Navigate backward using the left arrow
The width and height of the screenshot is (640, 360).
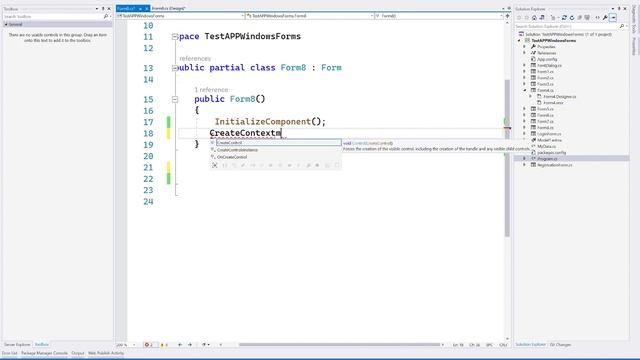(x=180, y=345)
